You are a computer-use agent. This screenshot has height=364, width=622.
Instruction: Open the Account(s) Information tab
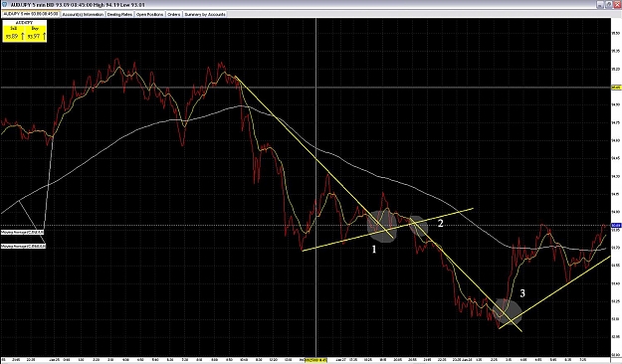83,14
